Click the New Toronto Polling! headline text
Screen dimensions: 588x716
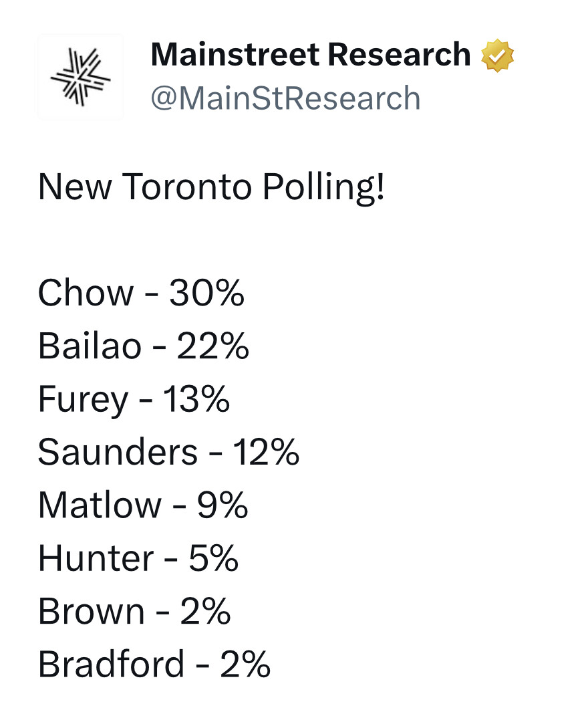211,187
